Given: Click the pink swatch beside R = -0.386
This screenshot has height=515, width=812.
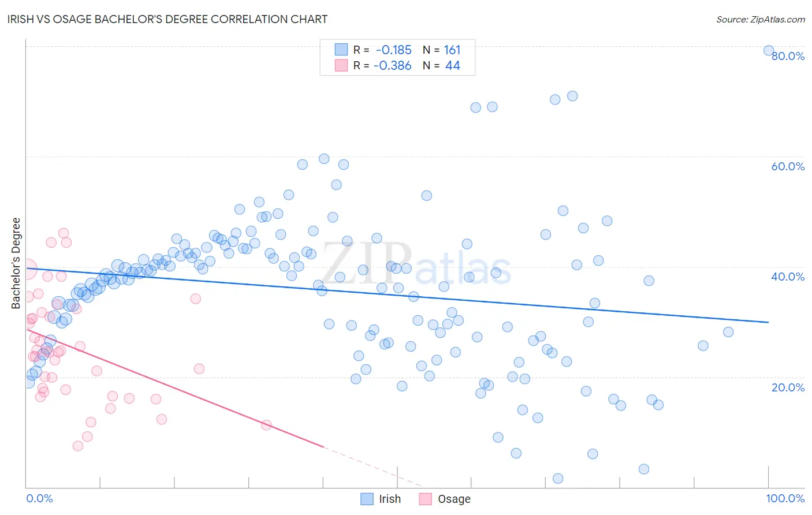Looking at the screenshot, I should click(341, 65).
